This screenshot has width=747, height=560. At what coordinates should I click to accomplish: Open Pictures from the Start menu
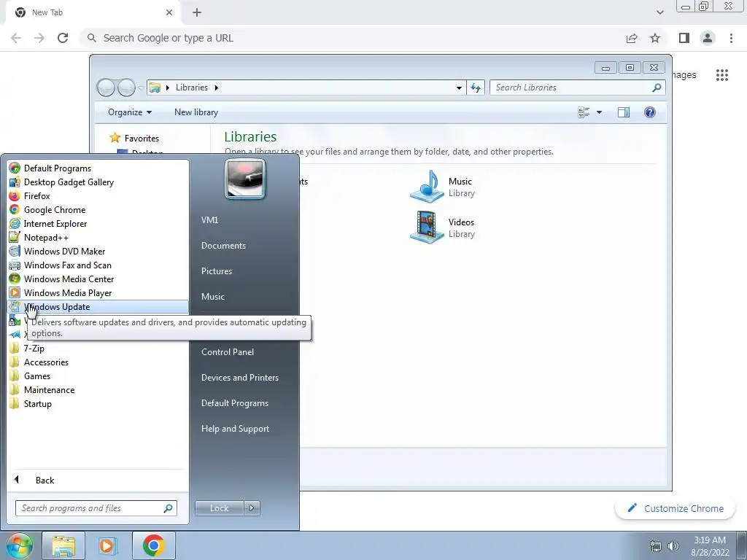(x=216, y=271)
